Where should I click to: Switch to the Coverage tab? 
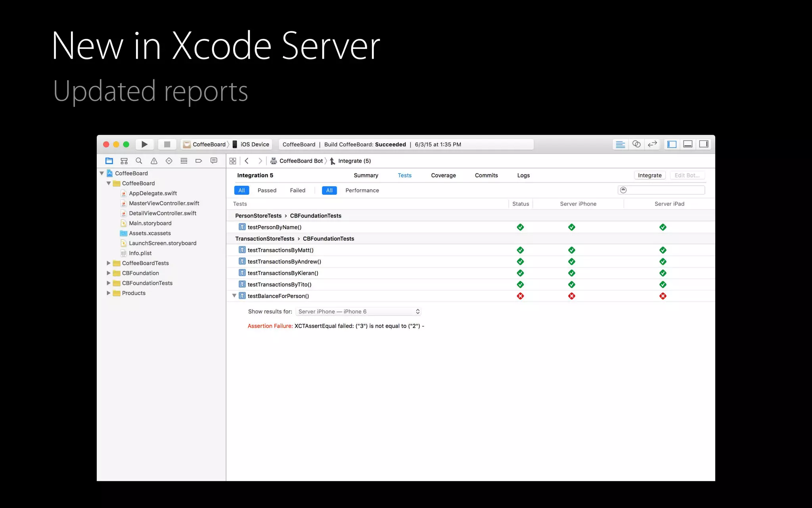443,175
